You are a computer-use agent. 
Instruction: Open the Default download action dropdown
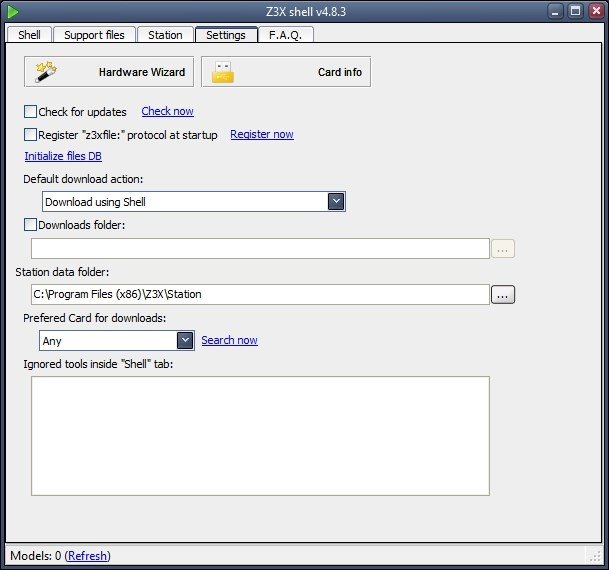(336, 202)
